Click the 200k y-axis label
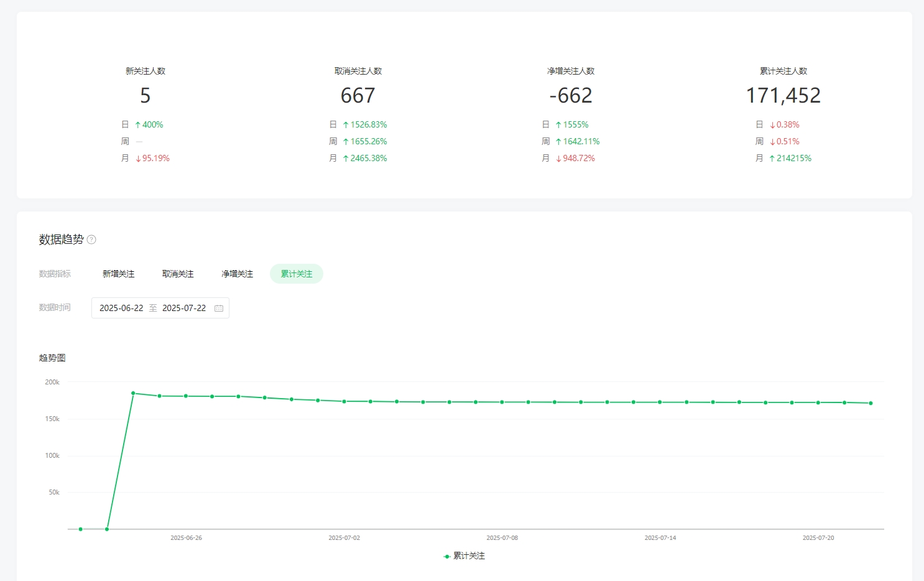Viewport: 924px width, 581px height. 52,383
